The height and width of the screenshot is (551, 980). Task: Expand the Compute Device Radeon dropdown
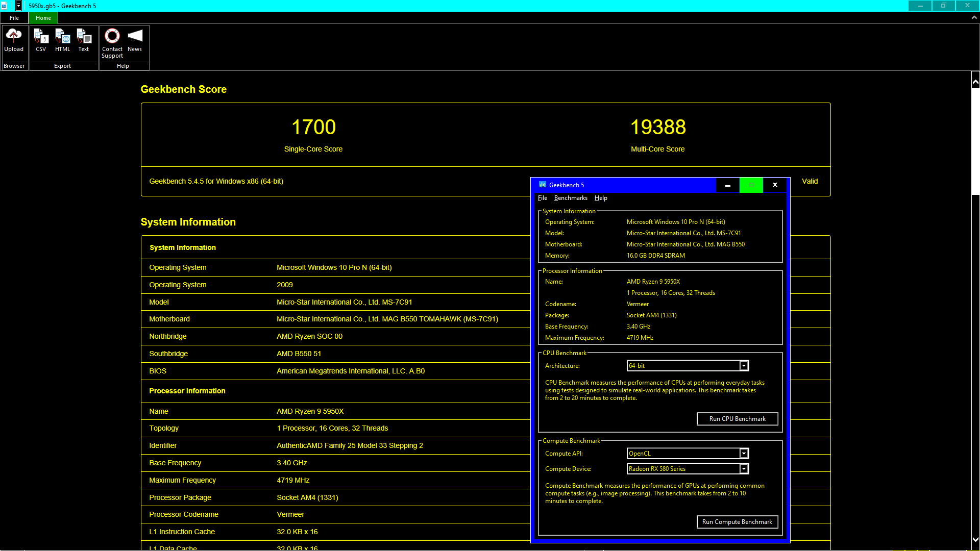point(744,469)
